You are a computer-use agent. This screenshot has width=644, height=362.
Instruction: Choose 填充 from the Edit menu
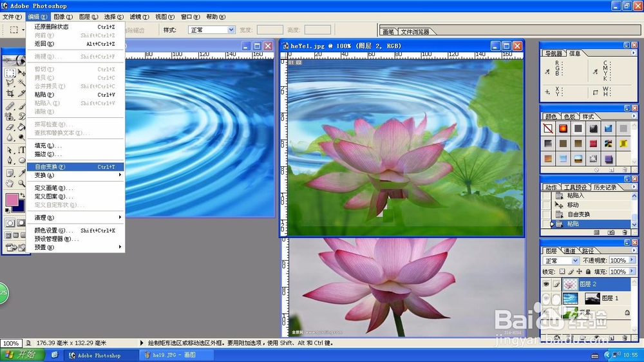[75, 146]
